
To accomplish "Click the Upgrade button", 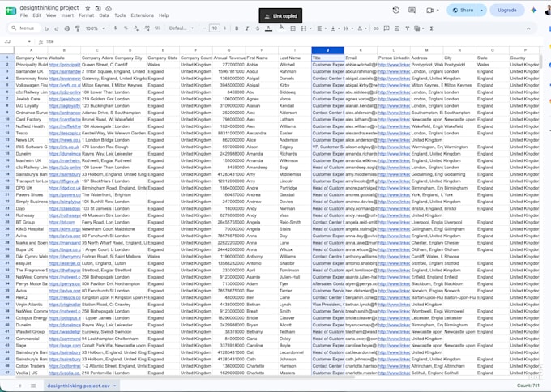I will (x=506, y=11).
